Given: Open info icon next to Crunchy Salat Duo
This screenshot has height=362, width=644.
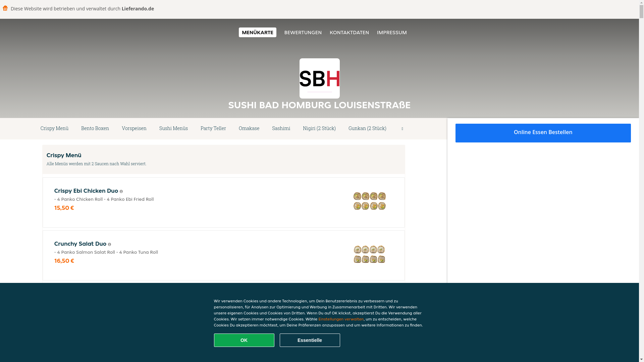Looking at the screenshot, I should pyautogui.click(x=109, y=244).
